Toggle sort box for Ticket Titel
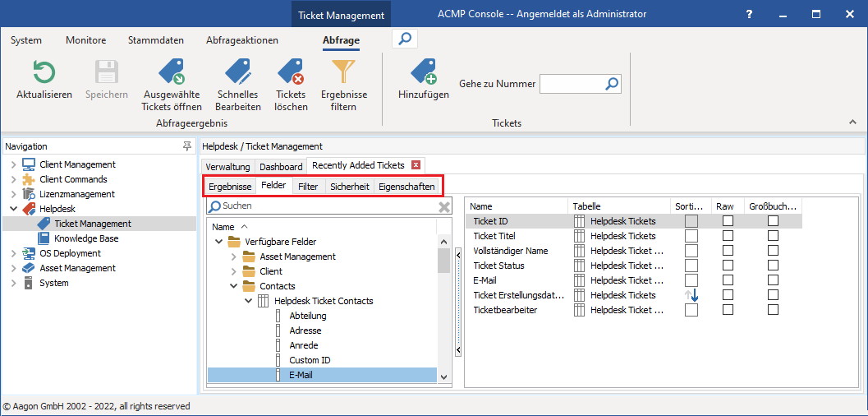The height and width of the screenshot is (416, 868). (691, 236)
